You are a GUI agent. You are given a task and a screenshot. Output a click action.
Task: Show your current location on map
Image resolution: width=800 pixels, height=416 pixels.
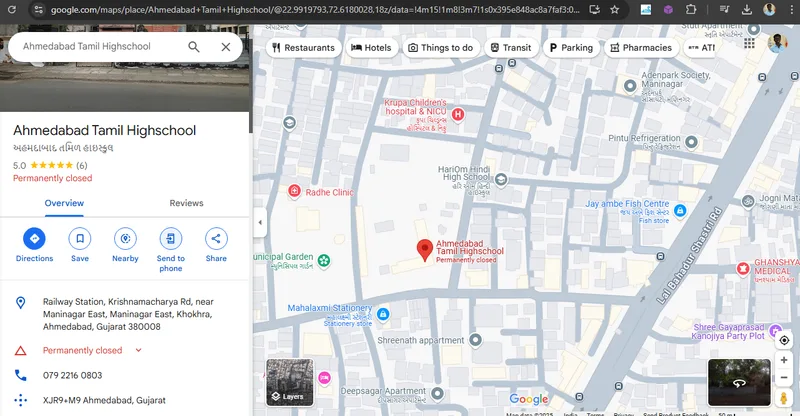(x=784, y=340)
